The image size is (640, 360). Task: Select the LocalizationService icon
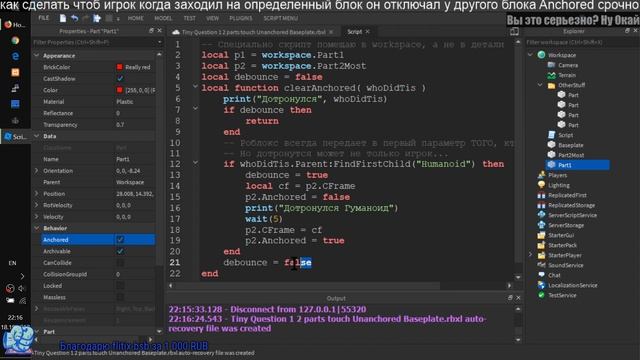click(542, 285)
